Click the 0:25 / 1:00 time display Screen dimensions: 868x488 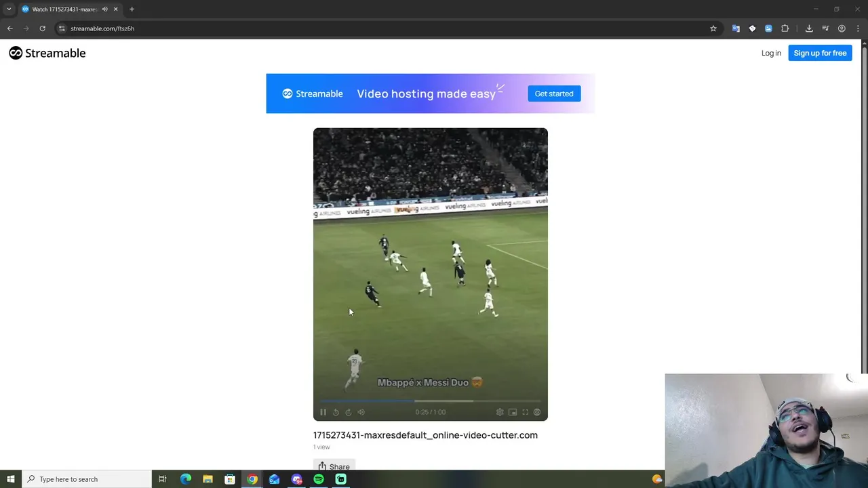[x=431, y=412]
